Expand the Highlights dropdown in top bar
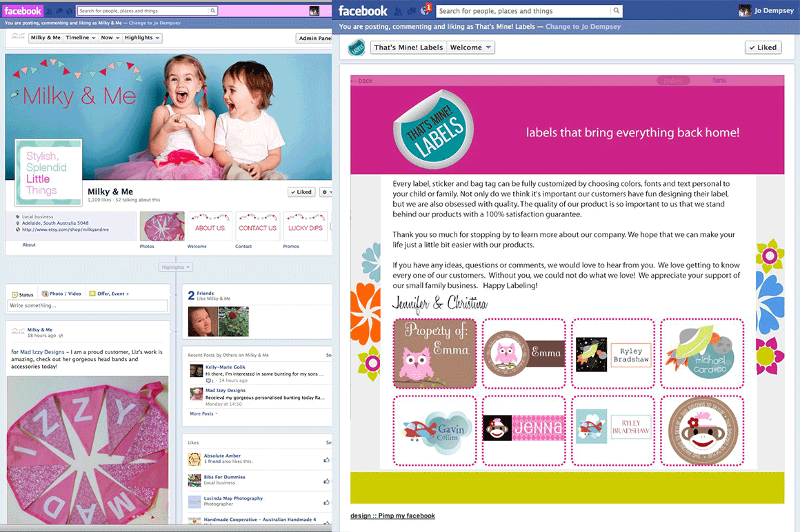This screenshot has height=532, width=800. (142, 38)
